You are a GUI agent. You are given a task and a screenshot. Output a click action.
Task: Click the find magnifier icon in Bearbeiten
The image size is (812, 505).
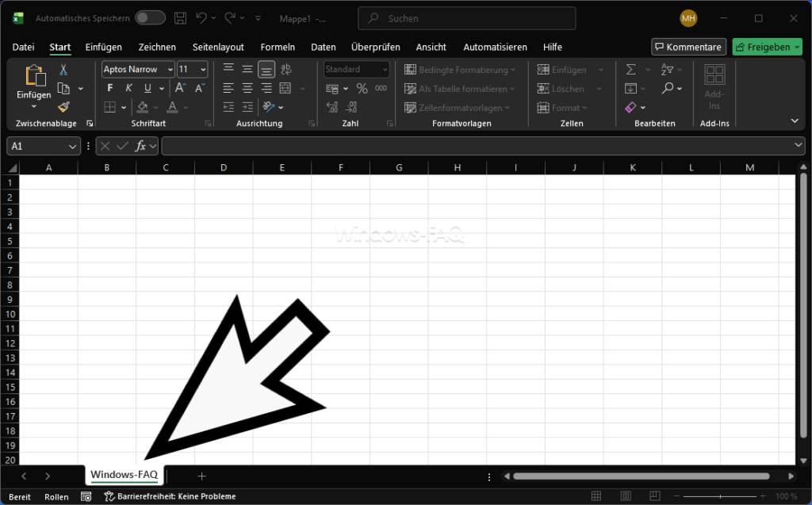(x=668, y=88)
